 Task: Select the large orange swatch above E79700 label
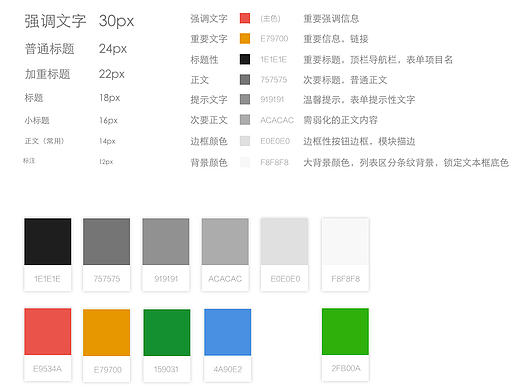pos(107,332)
